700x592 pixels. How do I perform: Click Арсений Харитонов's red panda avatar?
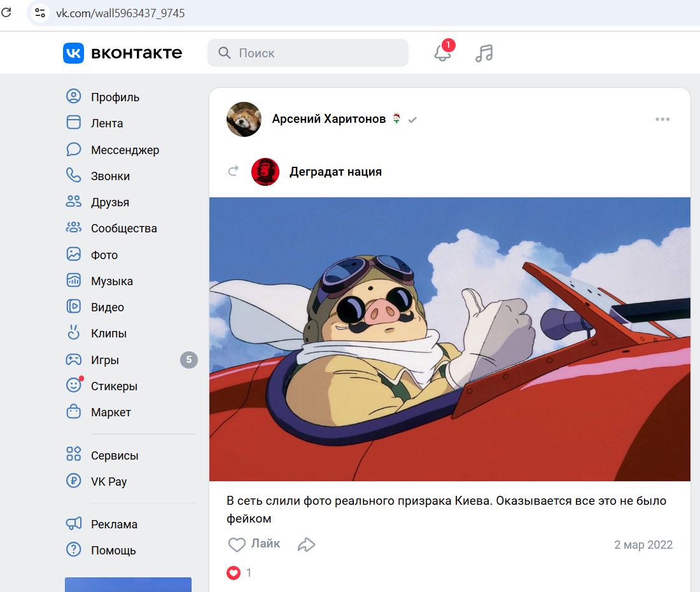[x=244, y=119]
